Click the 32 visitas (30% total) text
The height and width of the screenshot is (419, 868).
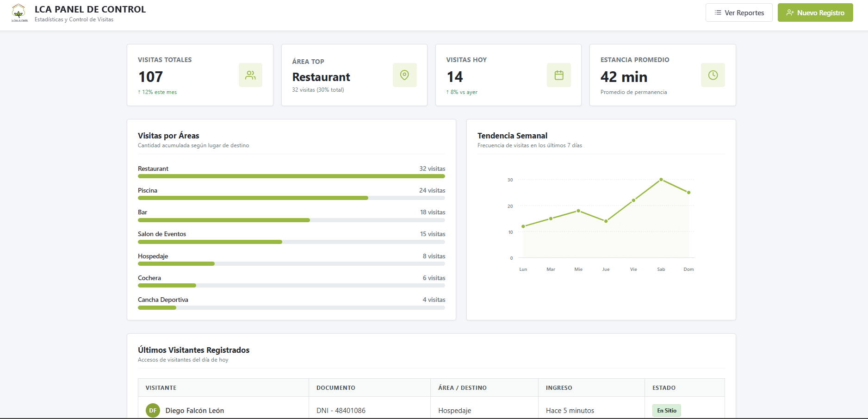coord(318,90)
